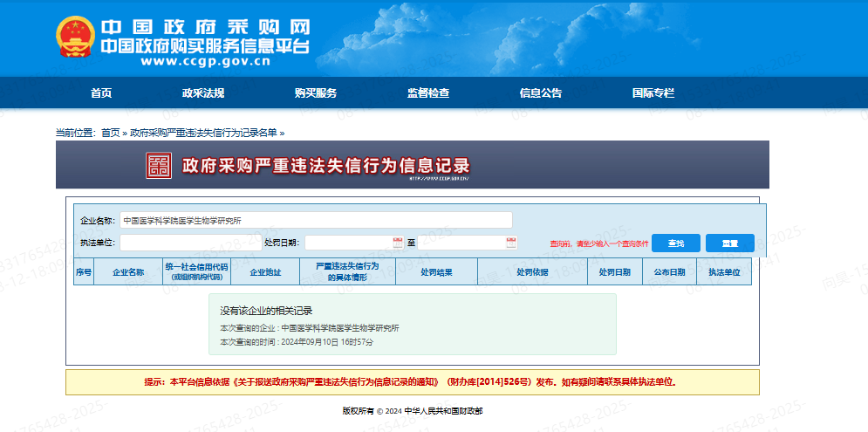
Task: Click the yellow 提示 notice bar text
Action: pos(410,382)
